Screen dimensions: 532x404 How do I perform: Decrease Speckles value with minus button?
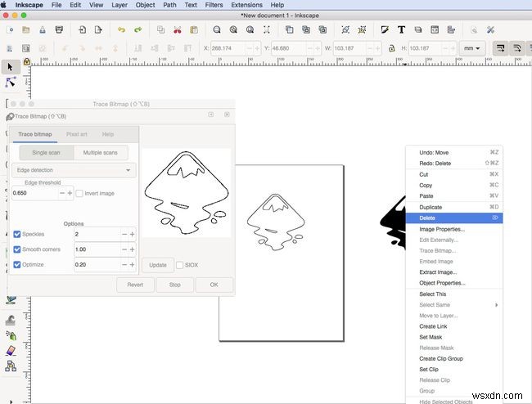pos(124,234)
